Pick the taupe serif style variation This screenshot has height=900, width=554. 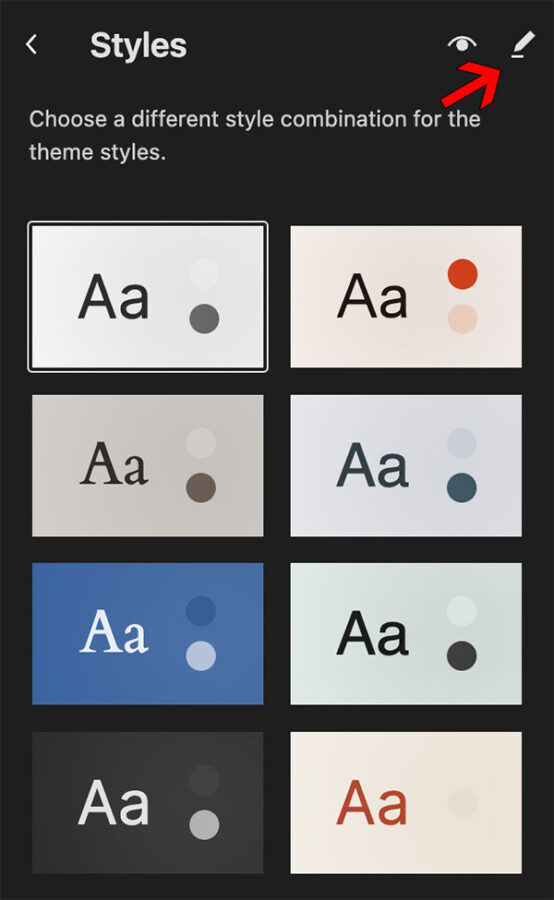tap(148, 465)
